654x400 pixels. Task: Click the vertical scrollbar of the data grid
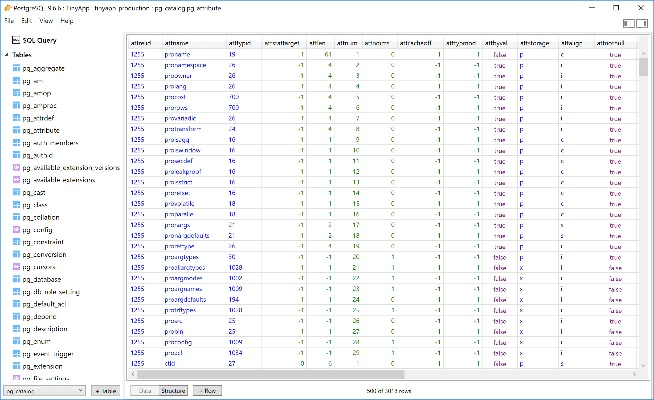[x=643, y=200]
